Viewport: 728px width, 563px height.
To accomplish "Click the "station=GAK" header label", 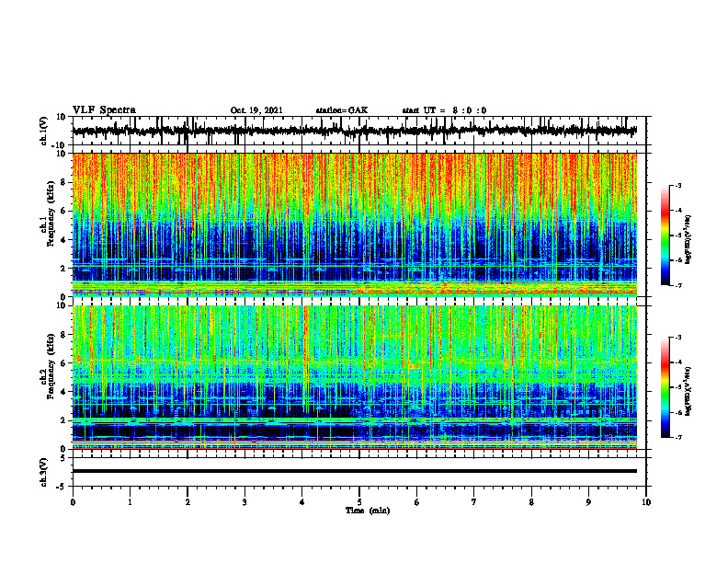I will (342, 110).
